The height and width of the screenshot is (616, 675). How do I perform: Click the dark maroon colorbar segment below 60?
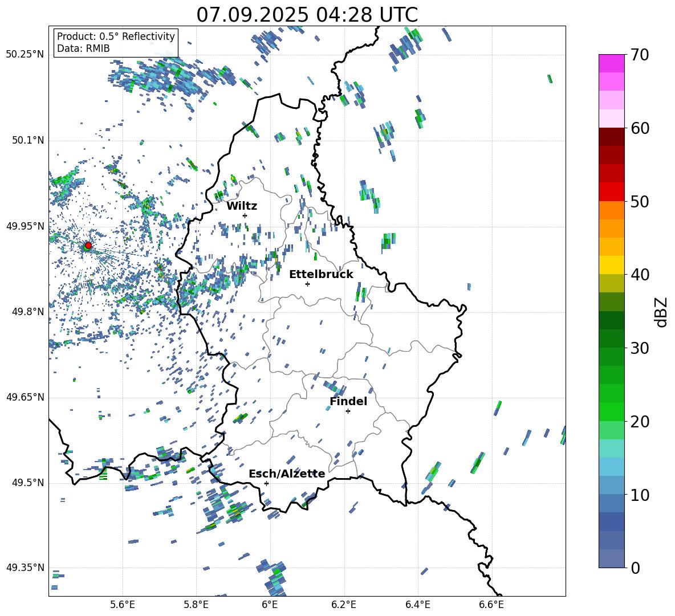(611, 137)
